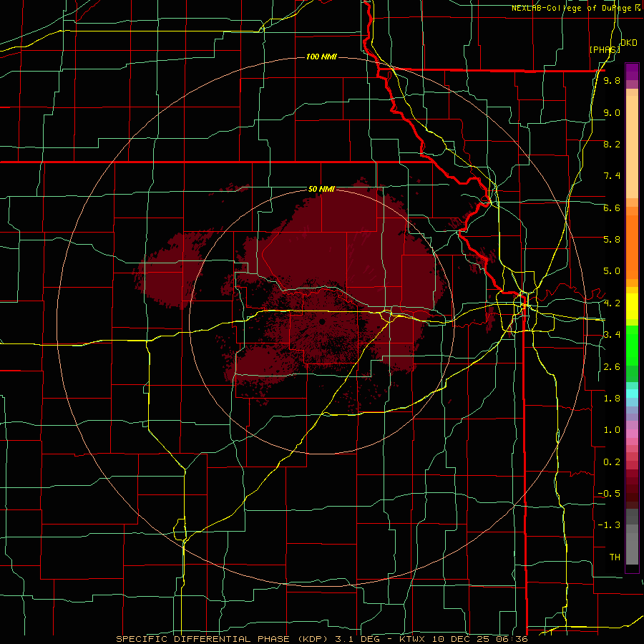Click the 3.4 value on the scale
Screen dimensions: 644x644
[x=612, y=335]
